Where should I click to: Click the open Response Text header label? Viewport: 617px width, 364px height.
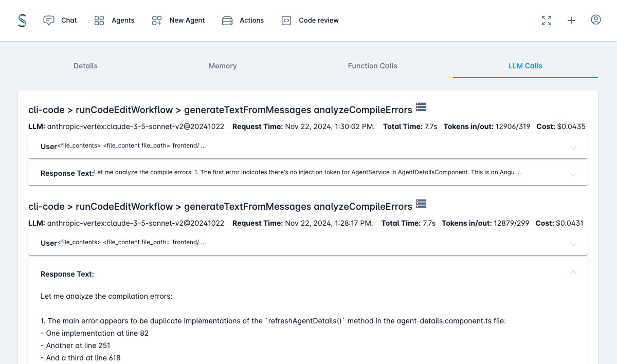pyautogui.click(x=67, y=274)
